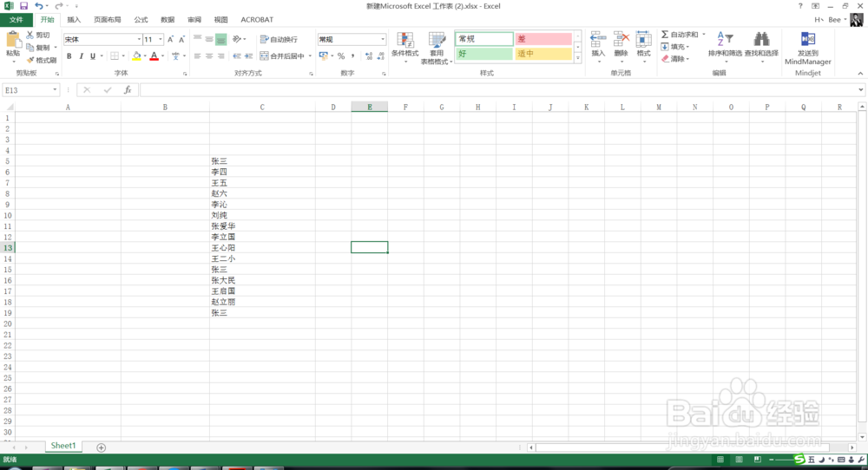Screen dimensions: 868x470
Task: Undo the last action
Action: pos(38,6)
